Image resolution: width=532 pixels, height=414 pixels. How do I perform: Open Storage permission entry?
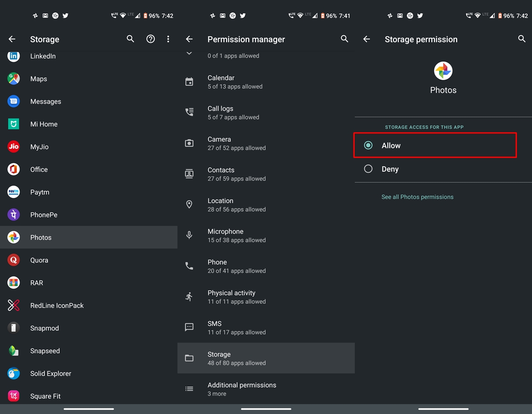click(x=266, y=358)
